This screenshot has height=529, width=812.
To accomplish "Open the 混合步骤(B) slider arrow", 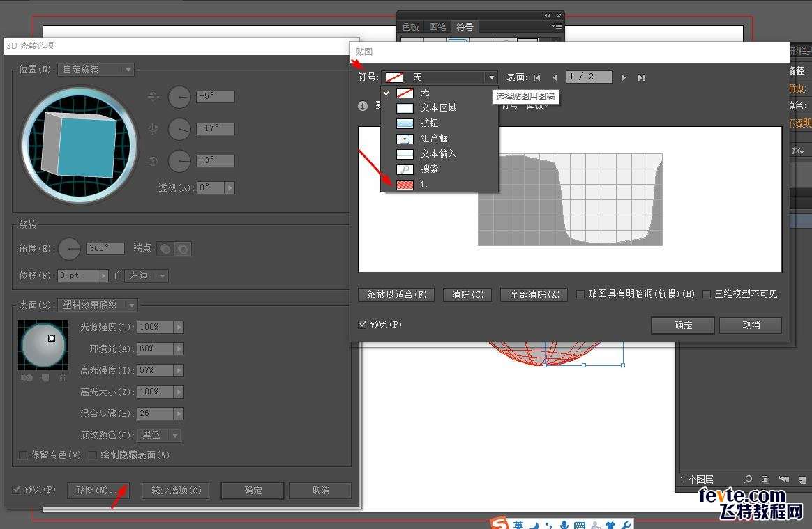I will point(178,413).
